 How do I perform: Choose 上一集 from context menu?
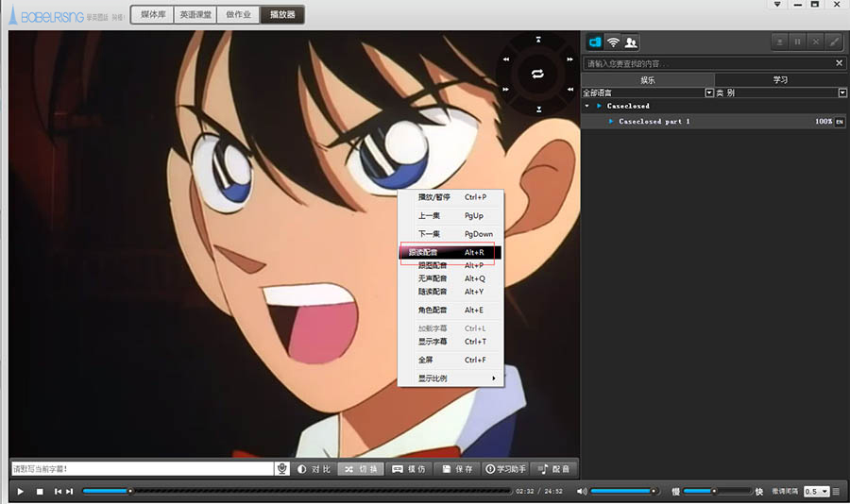point(451,216)
